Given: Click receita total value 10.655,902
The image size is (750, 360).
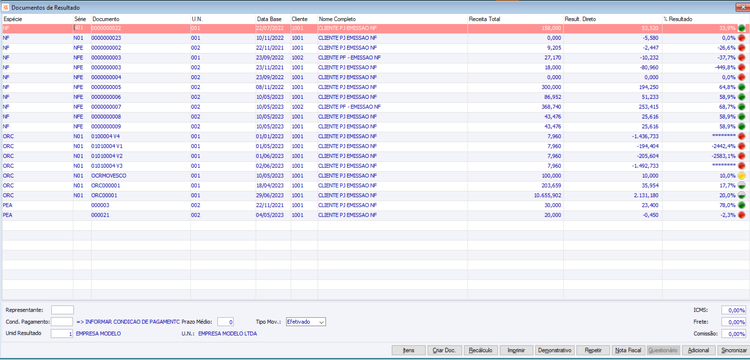Looking at the screenshot, I should (548, 195).
